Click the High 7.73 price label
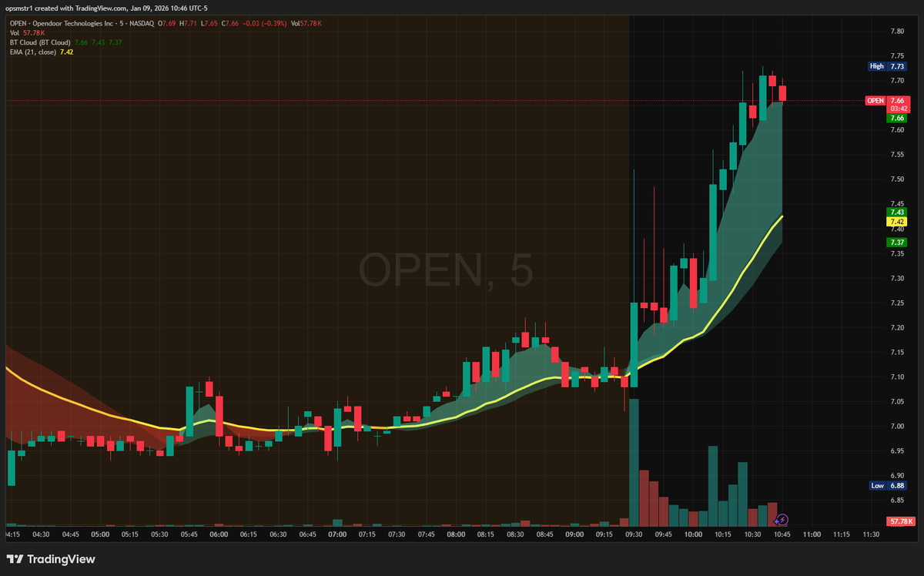 (x=888, y=66)
